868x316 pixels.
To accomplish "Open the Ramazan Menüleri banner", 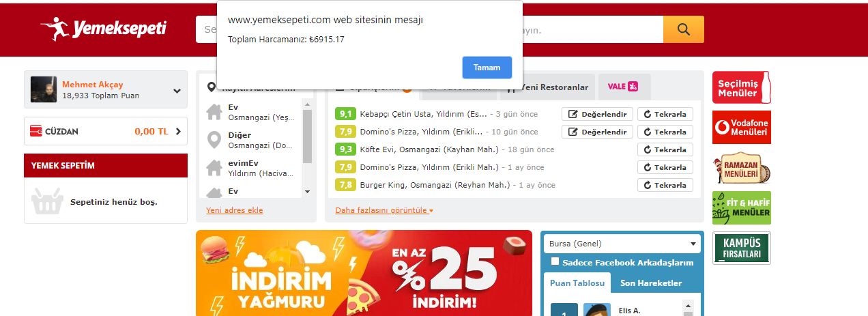I will (742, 168).
